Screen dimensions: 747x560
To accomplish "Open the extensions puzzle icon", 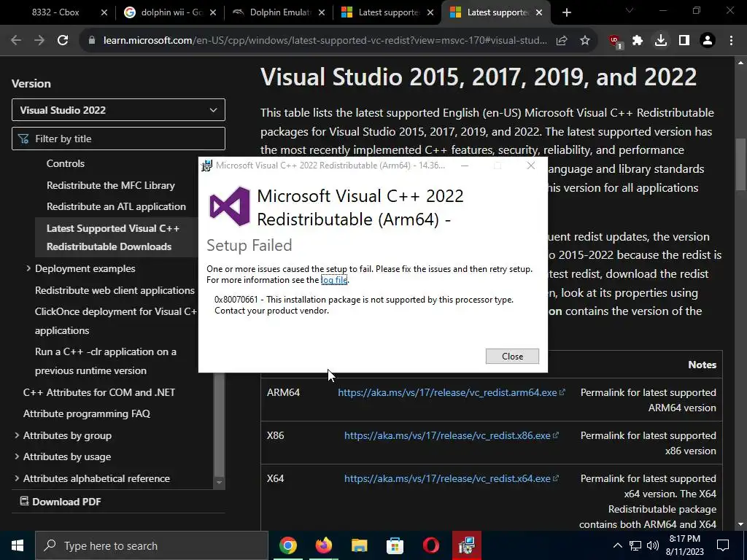I will click(638, 41).
